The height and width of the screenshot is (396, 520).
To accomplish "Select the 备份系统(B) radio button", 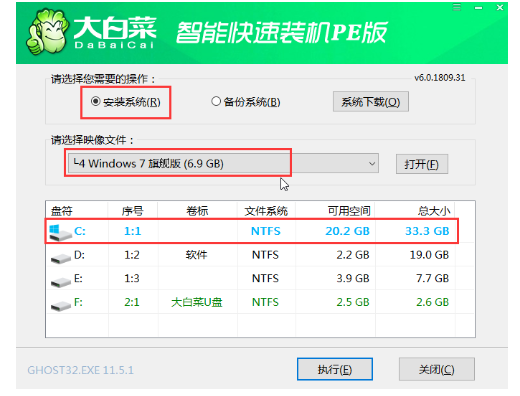I will (216, 101).
